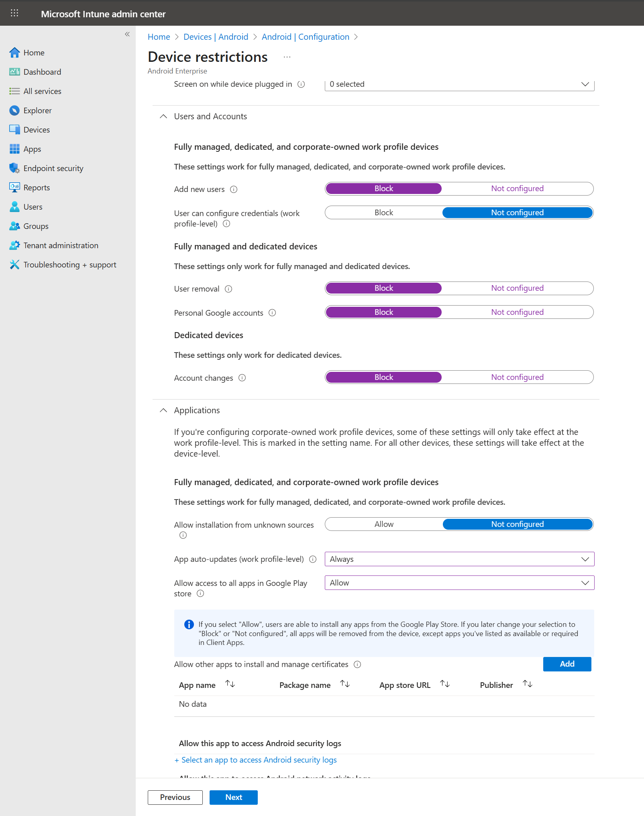This screenshot has width=644, height=816.
Task: Open the ellipsis menu beside Device restrictions
Action: [287, 57]
